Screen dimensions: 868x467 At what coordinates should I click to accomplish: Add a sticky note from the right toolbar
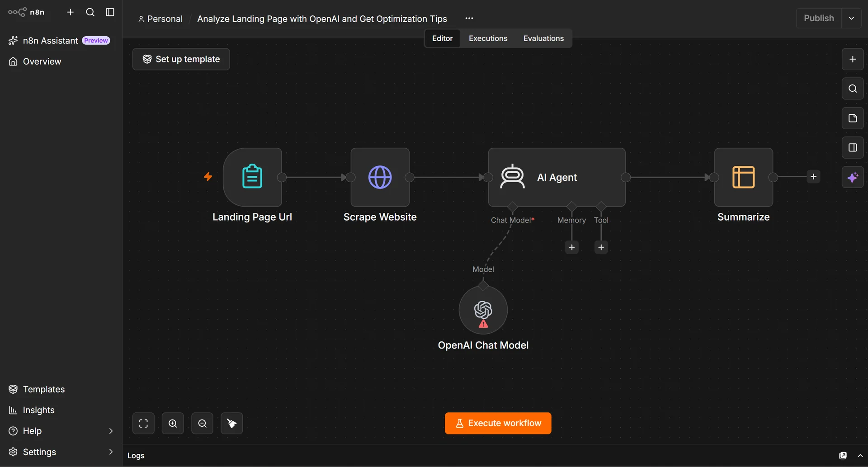(x=853, y=118)
